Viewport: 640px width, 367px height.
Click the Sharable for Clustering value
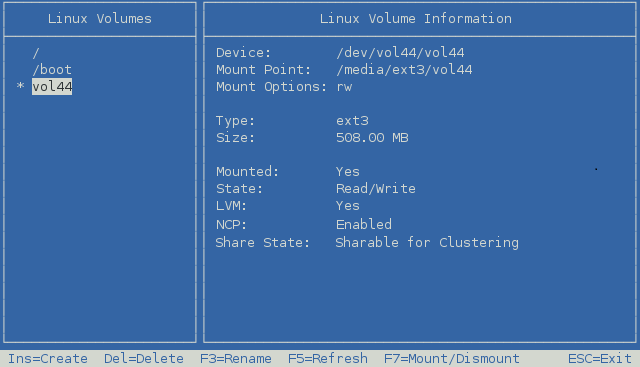coord(427,242)
